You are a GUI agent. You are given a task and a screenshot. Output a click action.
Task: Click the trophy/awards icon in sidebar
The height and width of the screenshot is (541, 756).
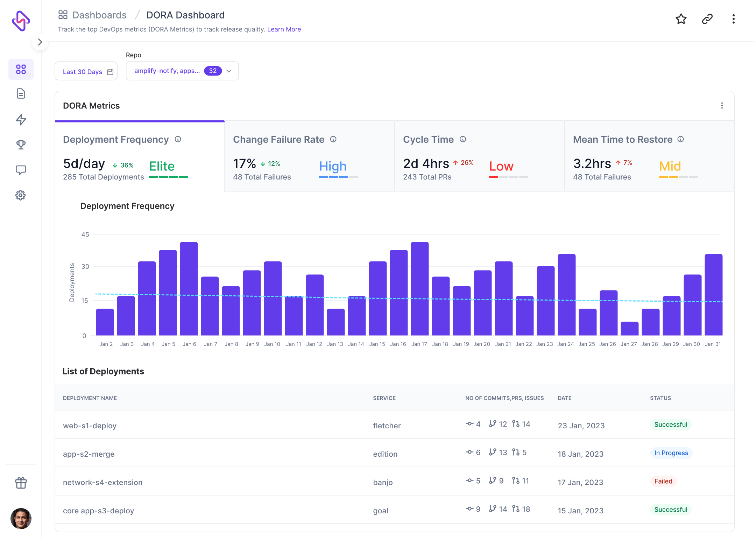pos(21,145)
